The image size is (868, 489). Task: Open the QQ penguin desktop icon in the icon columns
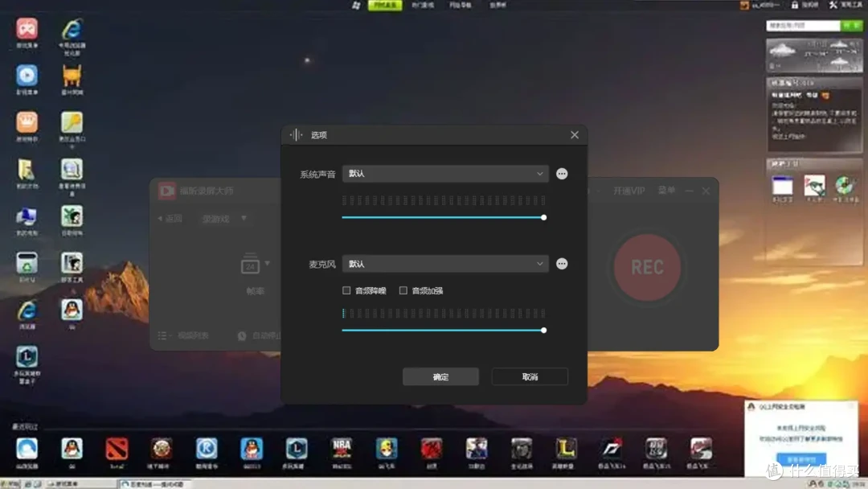(72, 310)
